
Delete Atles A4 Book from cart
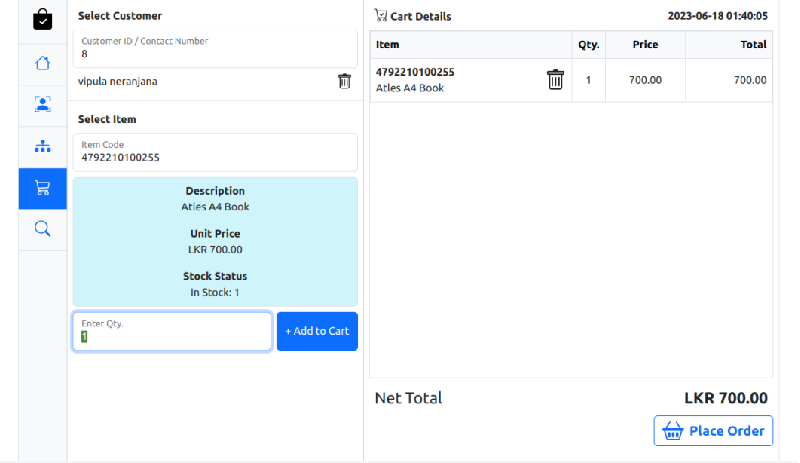tap(555, 80)
